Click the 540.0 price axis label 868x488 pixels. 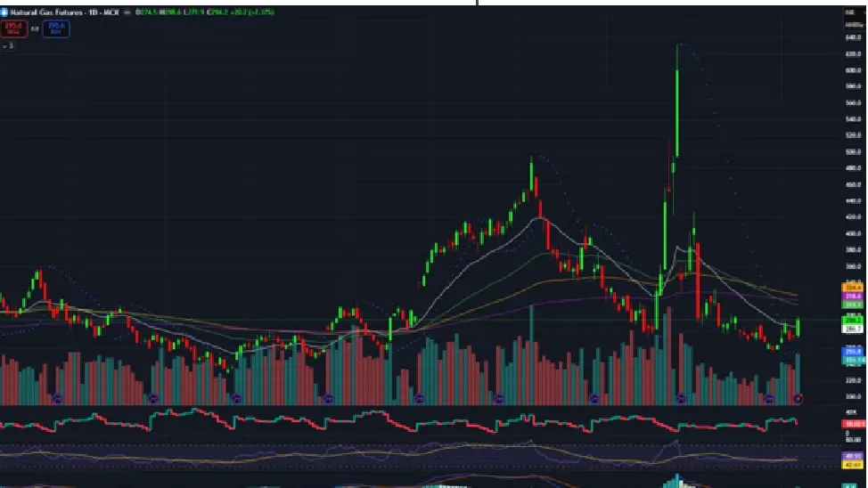click(853, 119)
